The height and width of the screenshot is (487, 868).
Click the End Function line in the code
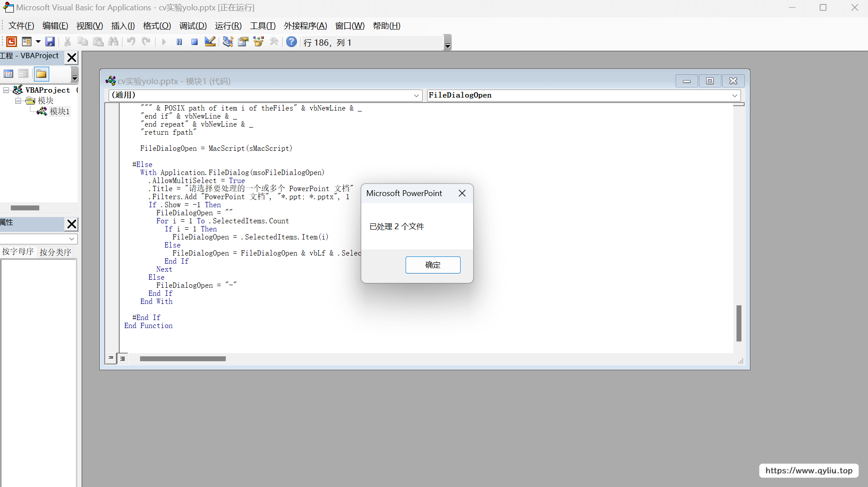(148, 326)
